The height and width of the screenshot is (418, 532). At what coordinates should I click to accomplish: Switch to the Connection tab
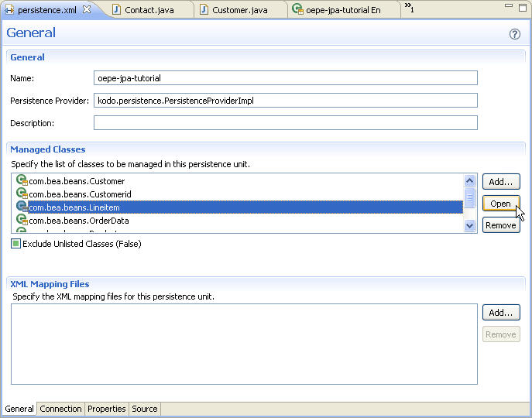pyautogui.click(x=60, y=409)
